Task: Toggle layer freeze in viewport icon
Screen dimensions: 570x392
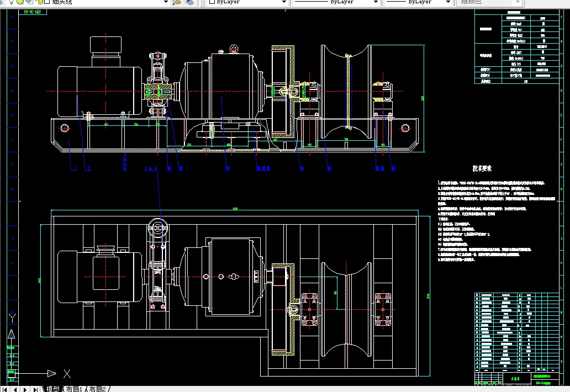Action: click(x=29, y=2)
